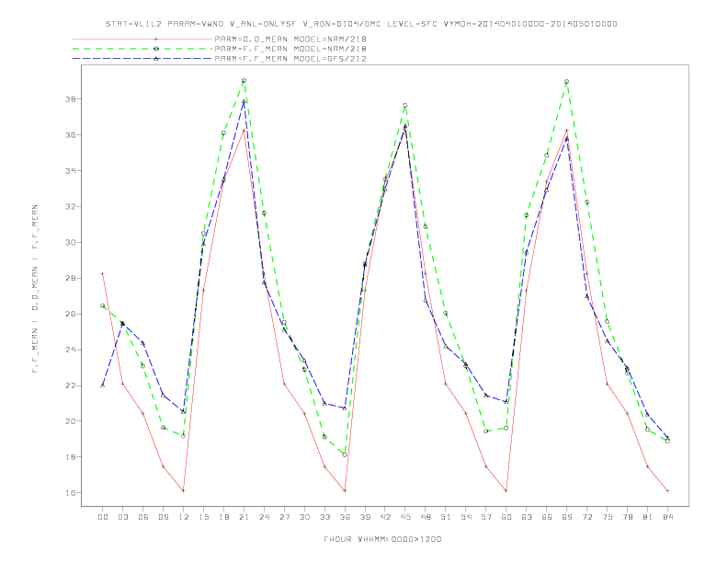The width and height of the screenshot is (728, 563).
Task: Click y-axis tick label 22
Action: [x=70, y=385]
